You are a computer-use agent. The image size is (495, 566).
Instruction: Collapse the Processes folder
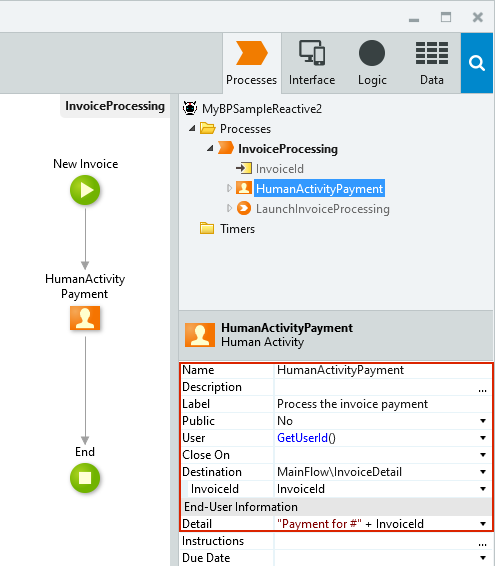click(x=192, y=128)
